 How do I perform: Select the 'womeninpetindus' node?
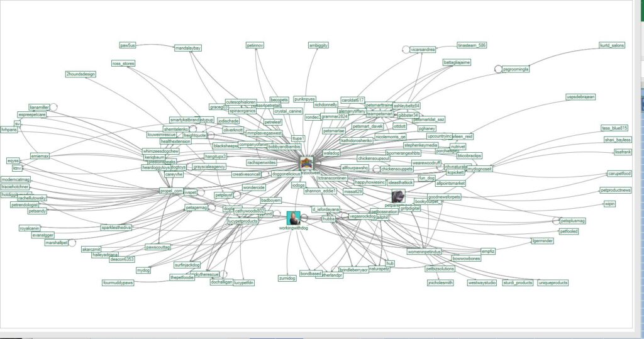pos(425,252)
